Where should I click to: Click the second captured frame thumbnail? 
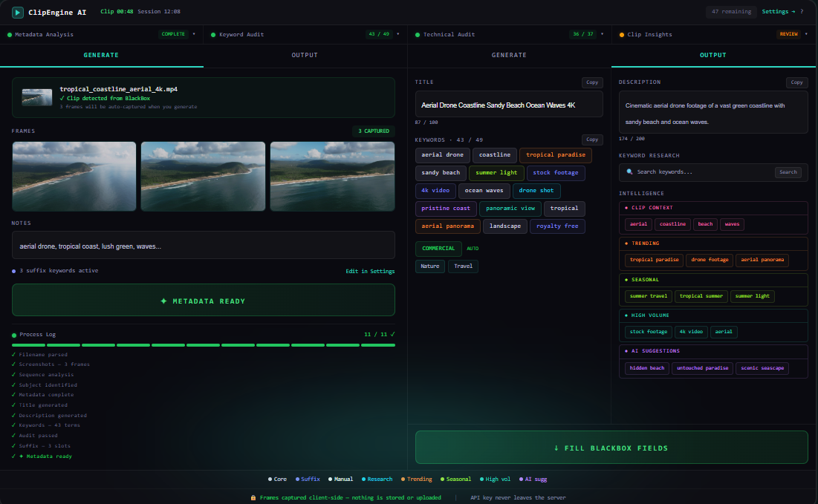point(203,176)
